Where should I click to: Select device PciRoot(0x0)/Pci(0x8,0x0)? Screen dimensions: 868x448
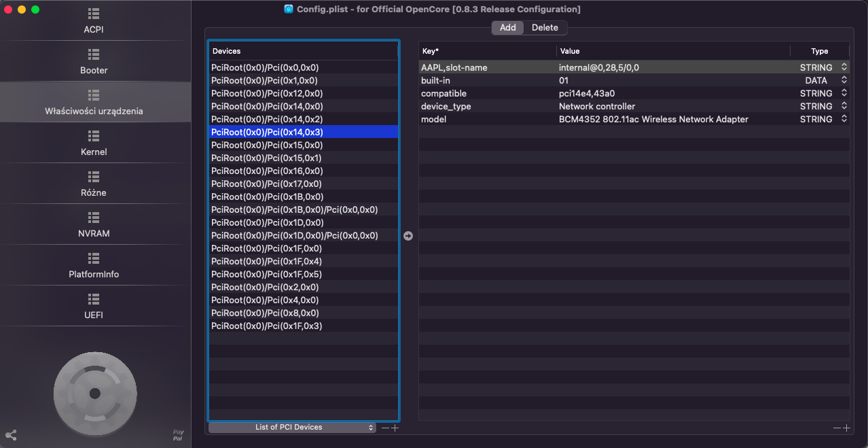point(304,313)
